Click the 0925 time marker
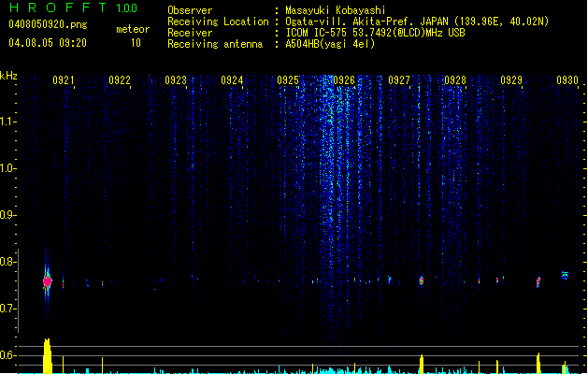The image size is (588, 374). [288, 80]
